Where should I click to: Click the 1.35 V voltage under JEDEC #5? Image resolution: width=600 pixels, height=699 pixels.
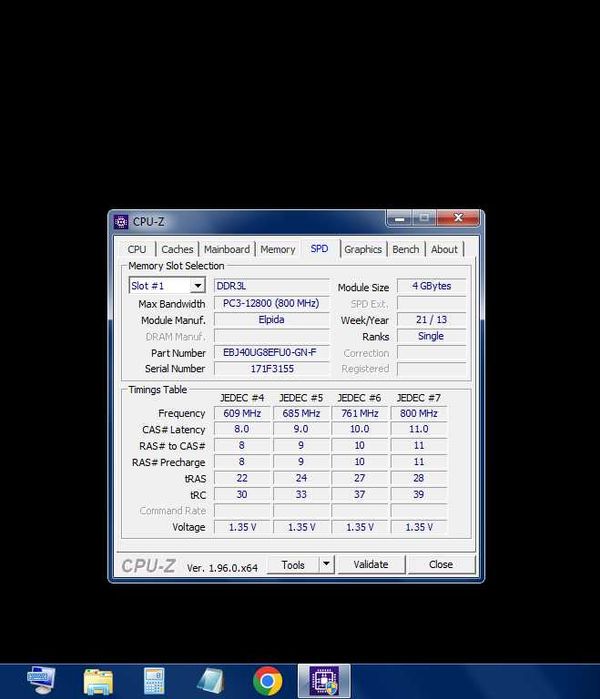[301, 527]
